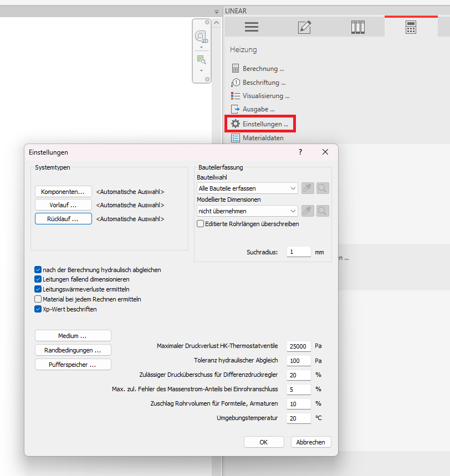Click the magnifier beside Modellierte Dimensionen
Viewport: 450px width, 476px height.
323,211
